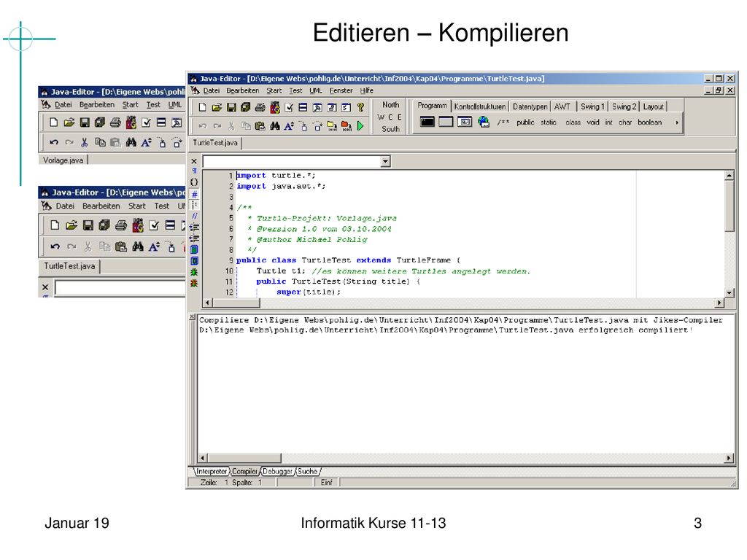Click Open folder icon in Vorlage.java window

pyautogui.click(x=69, y=122)
